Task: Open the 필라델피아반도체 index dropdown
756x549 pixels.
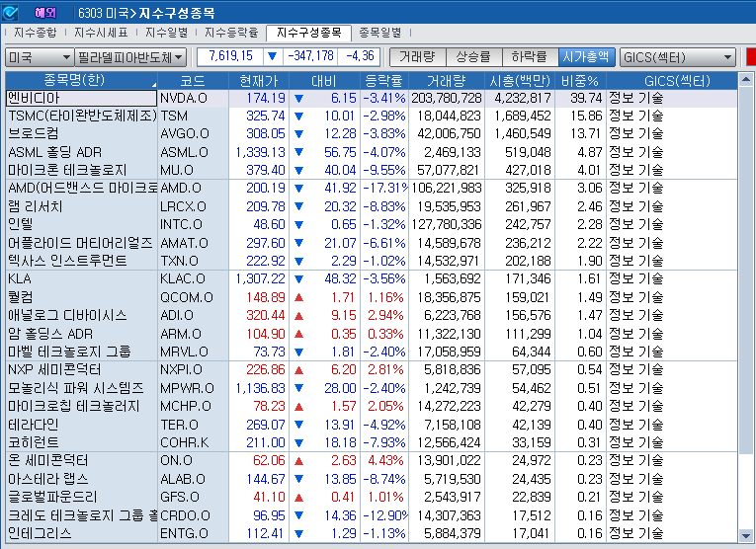Action: tap(130, 57)
